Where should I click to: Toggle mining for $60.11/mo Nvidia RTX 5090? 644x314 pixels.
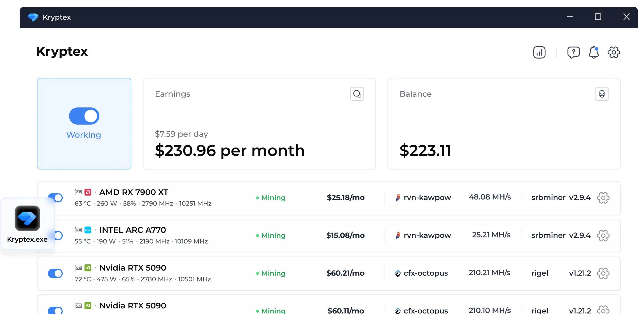pyautogui.click(x=55, y=310)
